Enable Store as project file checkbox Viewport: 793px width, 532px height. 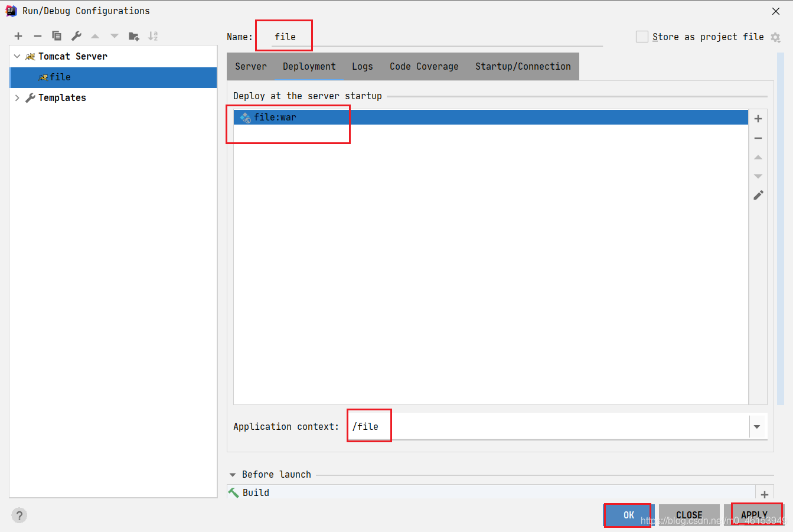(x=642, y=37)
